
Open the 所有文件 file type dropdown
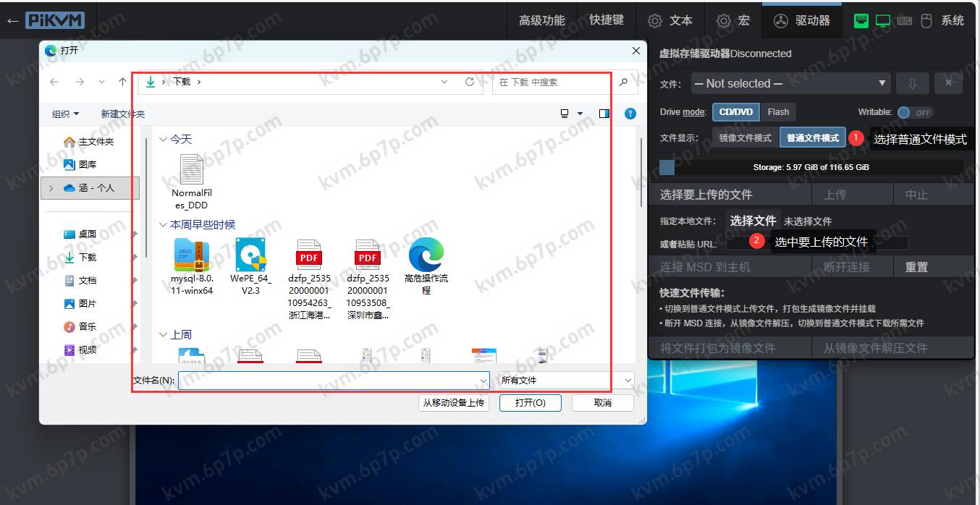click(x=566, y=380)
